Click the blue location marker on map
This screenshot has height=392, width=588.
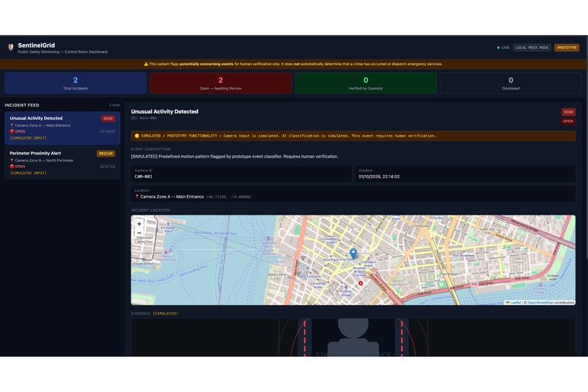[353, 253]
